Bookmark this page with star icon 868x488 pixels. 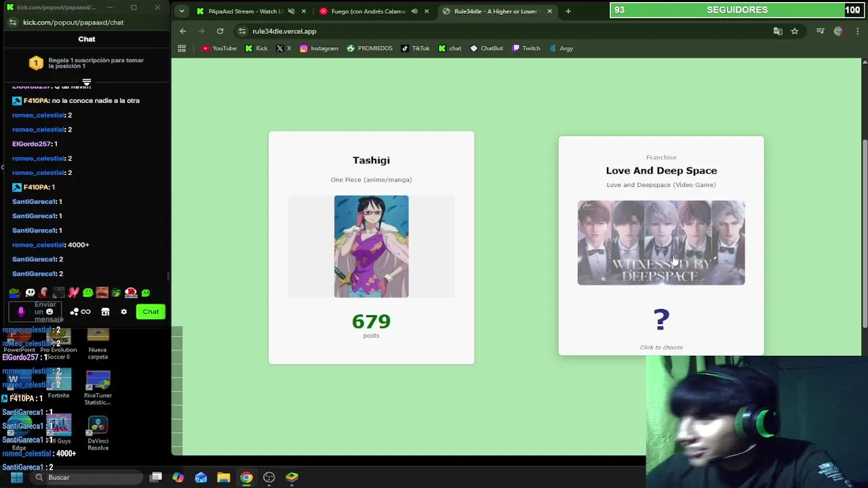[x=794, y=31]
